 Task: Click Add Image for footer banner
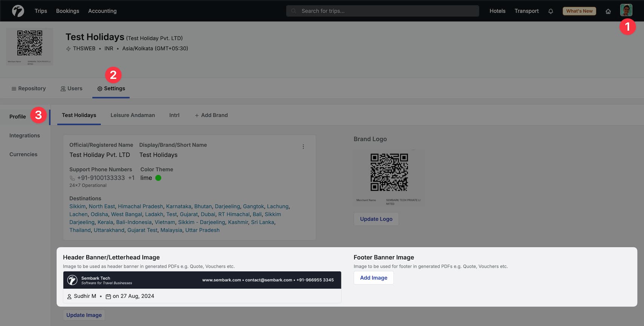pyautogui.click(x=373, y=278)
